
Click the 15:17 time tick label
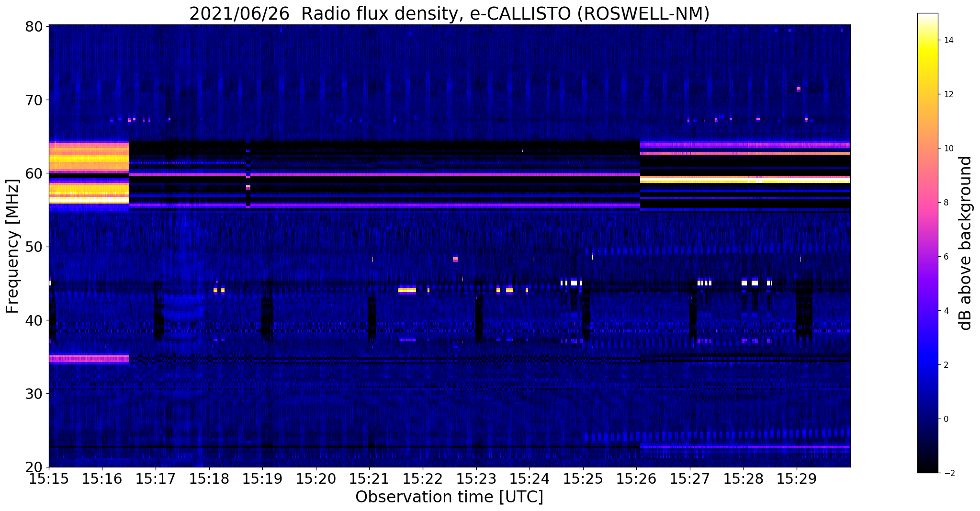coord(156,478)
